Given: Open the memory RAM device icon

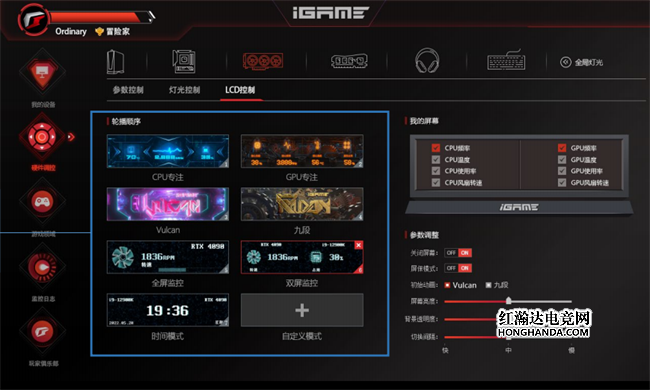Looking at the screenshot, I should pyautogui.click(x=349, y=62).
